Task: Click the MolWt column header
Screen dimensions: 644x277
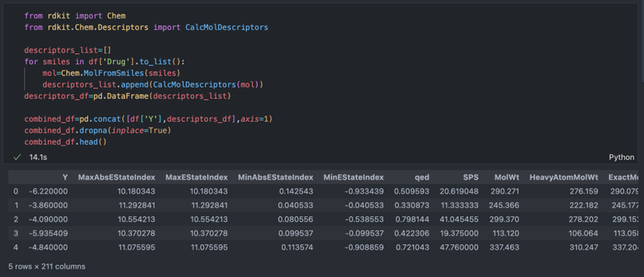Action: 507,177
